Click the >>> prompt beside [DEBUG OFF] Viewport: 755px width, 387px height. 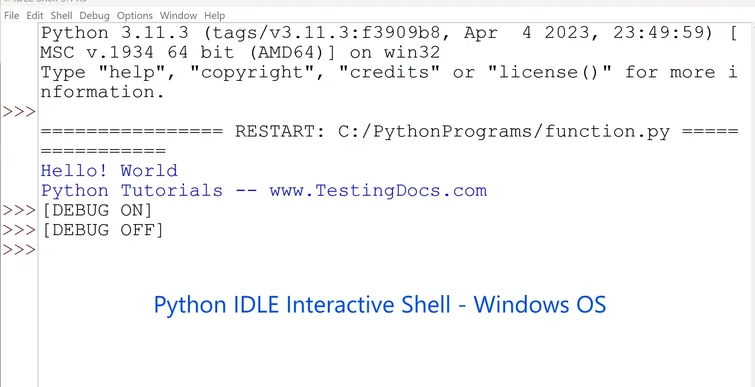[19, 230]
